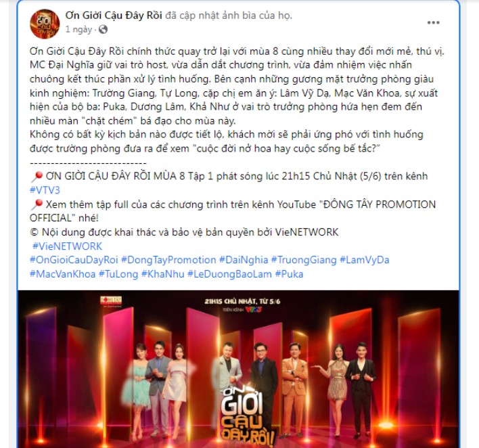Screen dimensions: 479x448
Task: Click the public globe privacy icon
Action: pos(104,30)
